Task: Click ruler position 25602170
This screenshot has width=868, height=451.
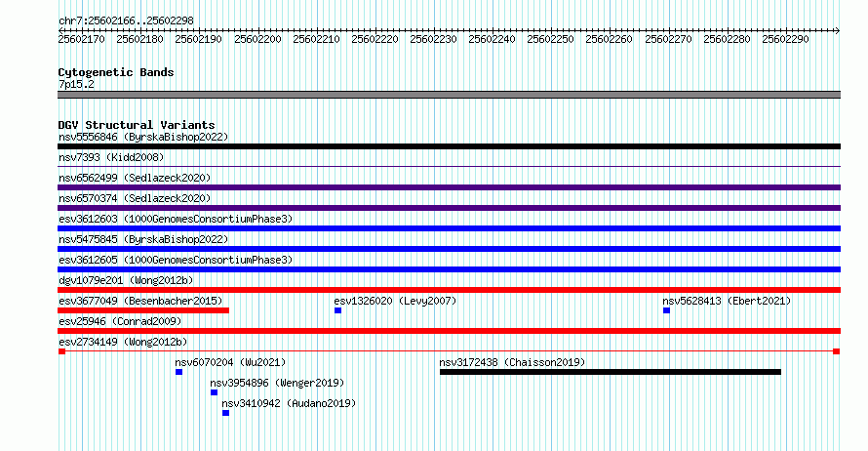Action: [x=81, y=39]
